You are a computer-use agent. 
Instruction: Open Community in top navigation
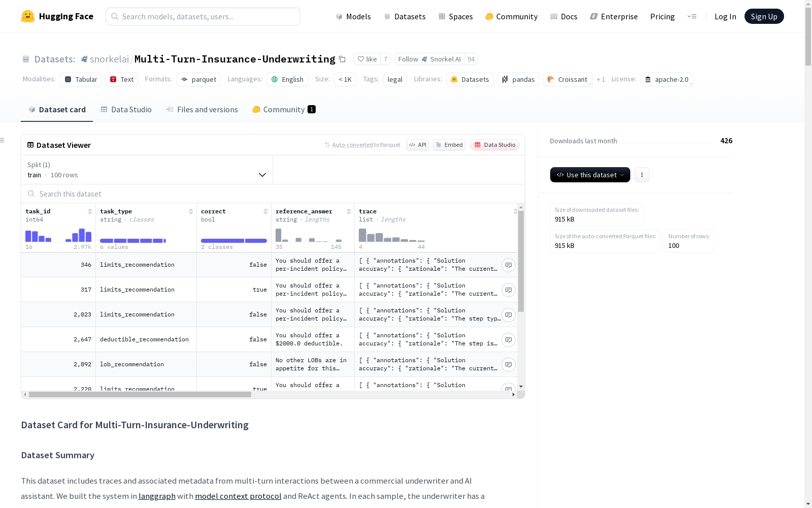pyautogui.click(x=511, y=16)
